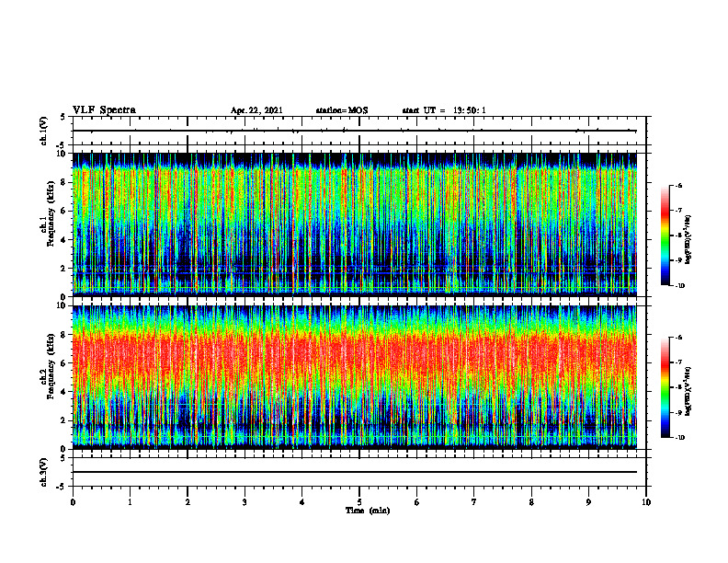Click the ch.1 log(PSD) colorbar unit label

tap(688, 240)
